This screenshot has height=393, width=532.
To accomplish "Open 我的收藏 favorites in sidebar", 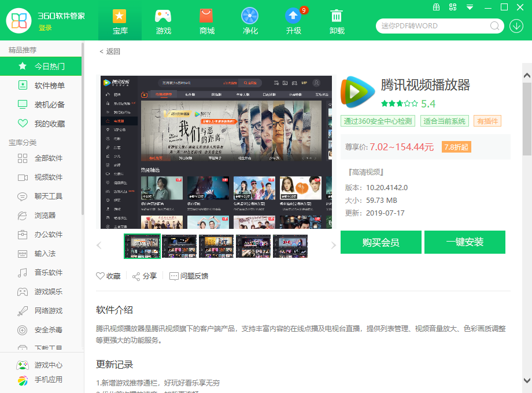I will coord(40,124).
